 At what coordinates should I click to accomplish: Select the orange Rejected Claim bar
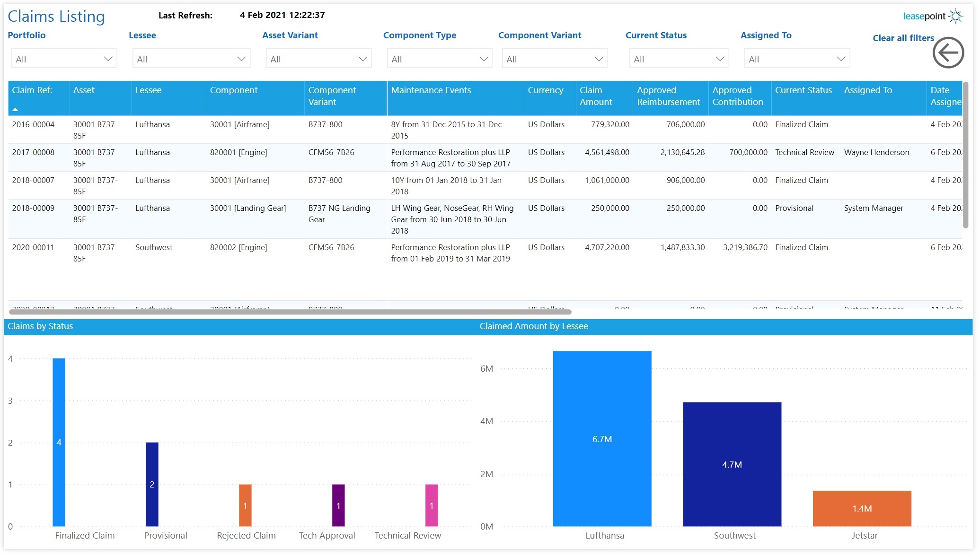click(x=245, y=505)
